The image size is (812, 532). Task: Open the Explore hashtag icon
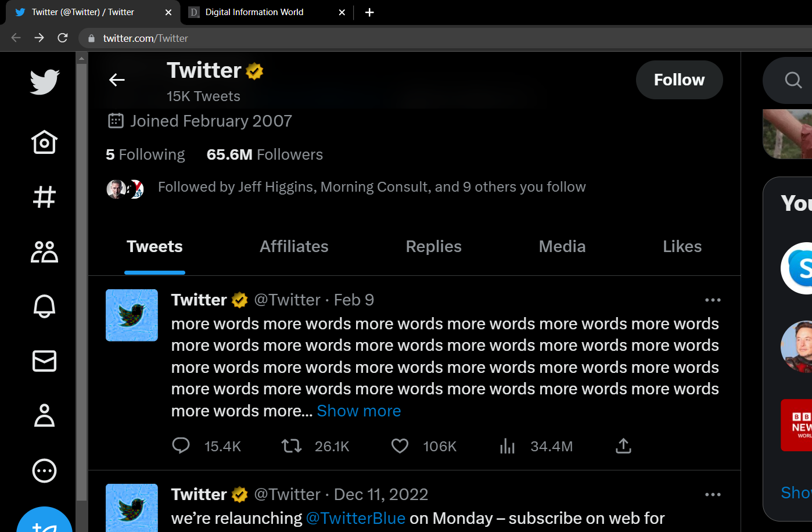pos(45,197)
